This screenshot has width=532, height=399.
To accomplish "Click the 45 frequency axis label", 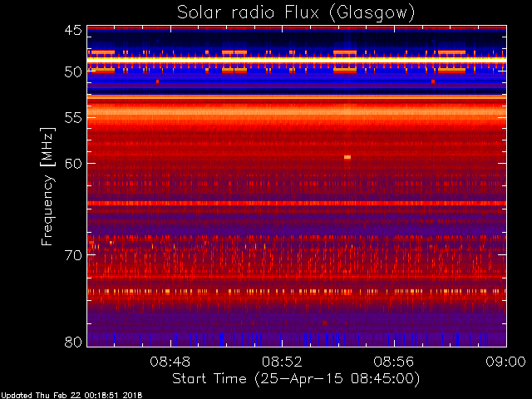I will coord(73,30).
